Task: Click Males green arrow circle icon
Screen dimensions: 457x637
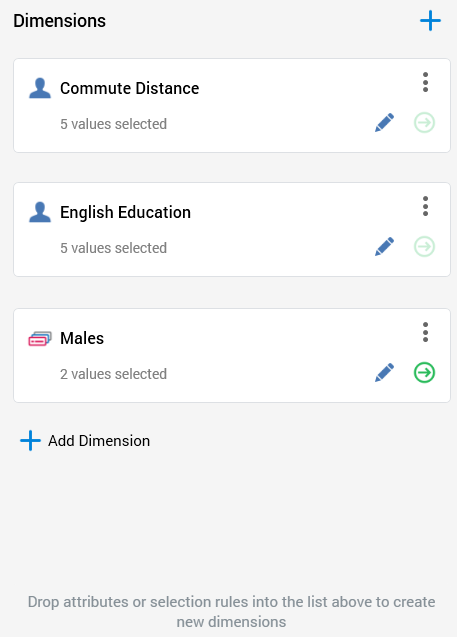Action: click(425, 372)
